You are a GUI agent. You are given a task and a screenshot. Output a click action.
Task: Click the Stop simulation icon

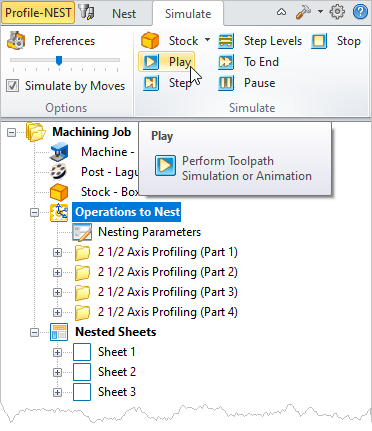319,41
